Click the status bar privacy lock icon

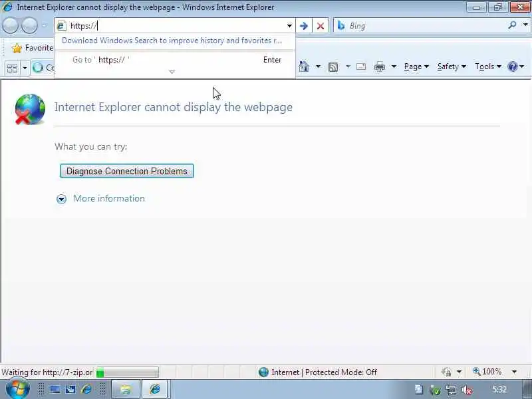446,372
